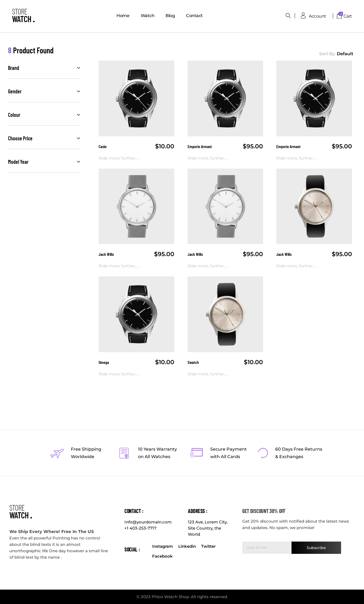Click the Store Watch header logo

23,16
